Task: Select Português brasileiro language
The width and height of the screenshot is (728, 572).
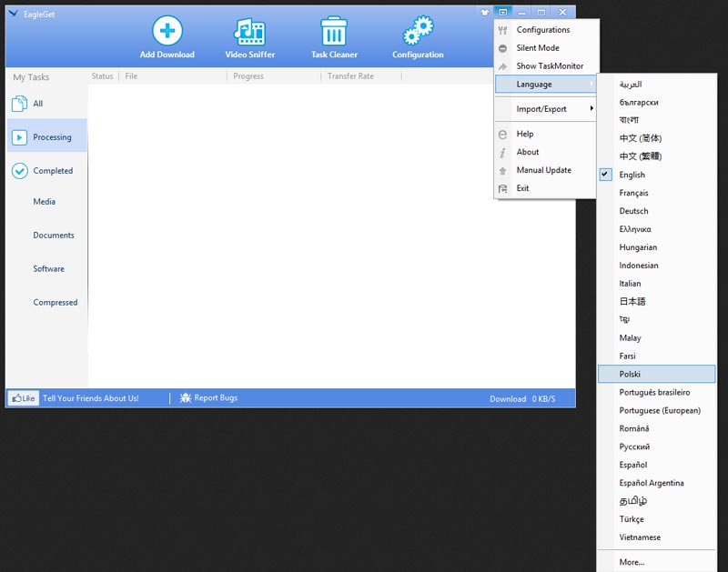Action: coord(656,392)
